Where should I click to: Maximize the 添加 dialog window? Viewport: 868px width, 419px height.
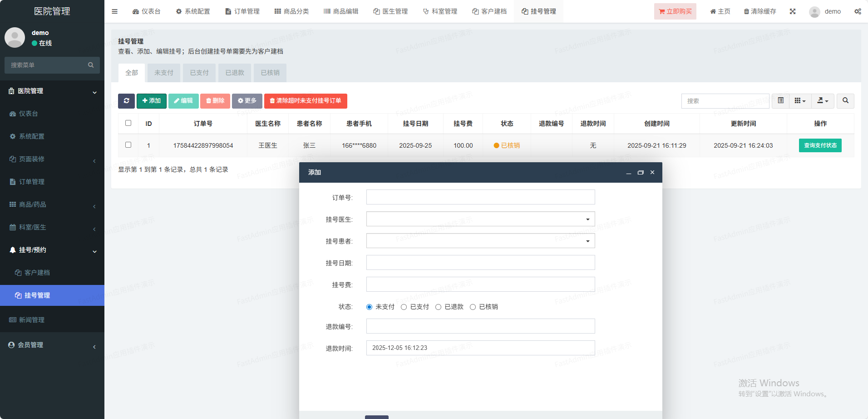click(641, 173)
